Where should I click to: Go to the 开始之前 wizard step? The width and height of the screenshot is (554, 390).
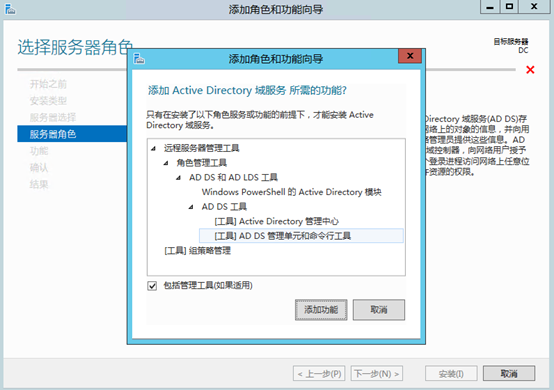tap(48, 84)
